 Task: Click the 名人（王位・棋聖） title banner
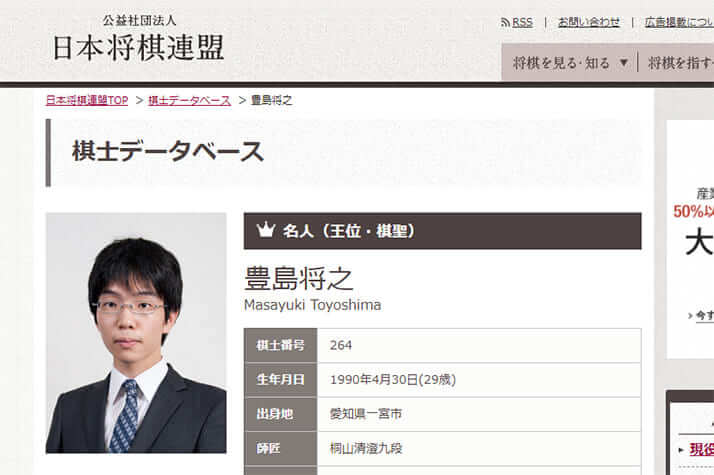click(x=443, y=231)
